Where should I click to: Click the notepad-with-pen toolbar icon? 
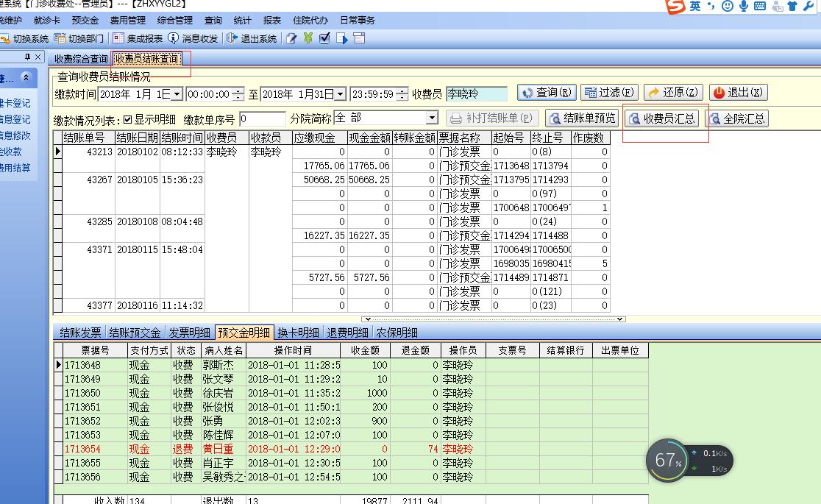[291, 38]
